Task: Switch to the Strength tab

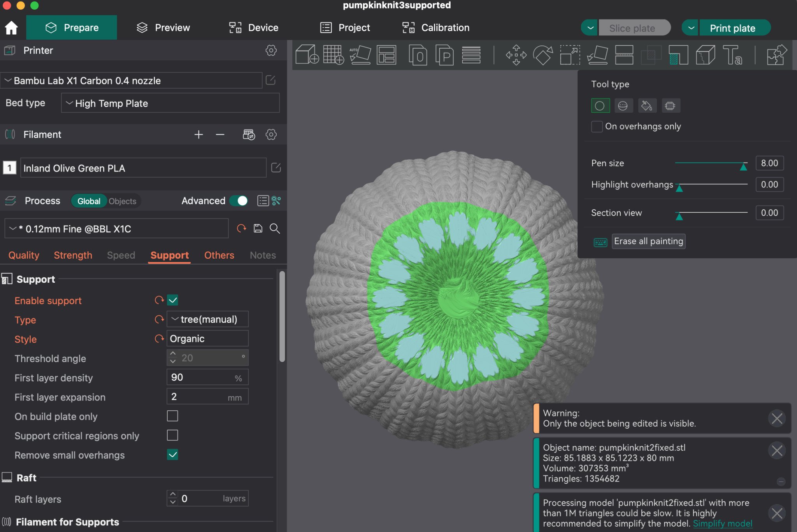Action: pyautogui.click(x=73, y=255)
